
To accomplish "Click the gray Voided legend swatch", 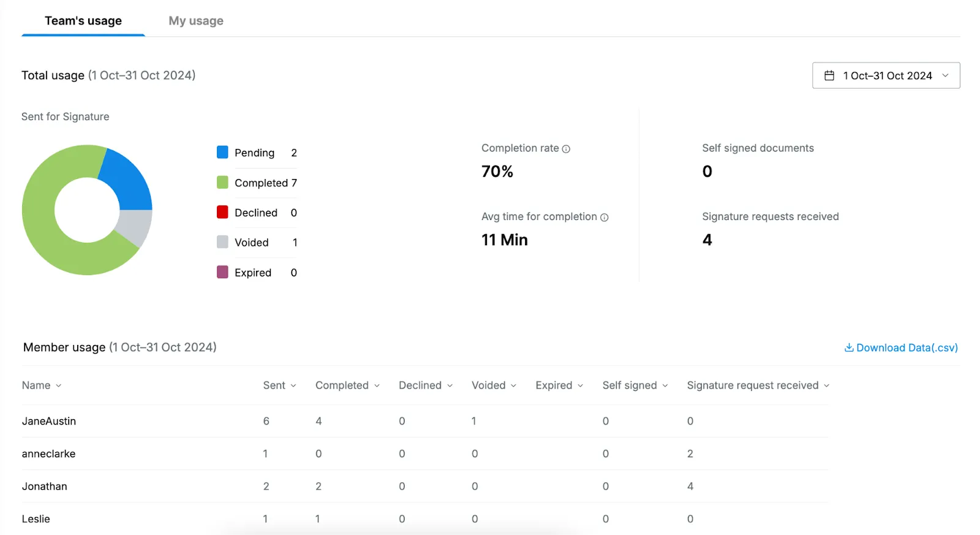I will point(222,242).
